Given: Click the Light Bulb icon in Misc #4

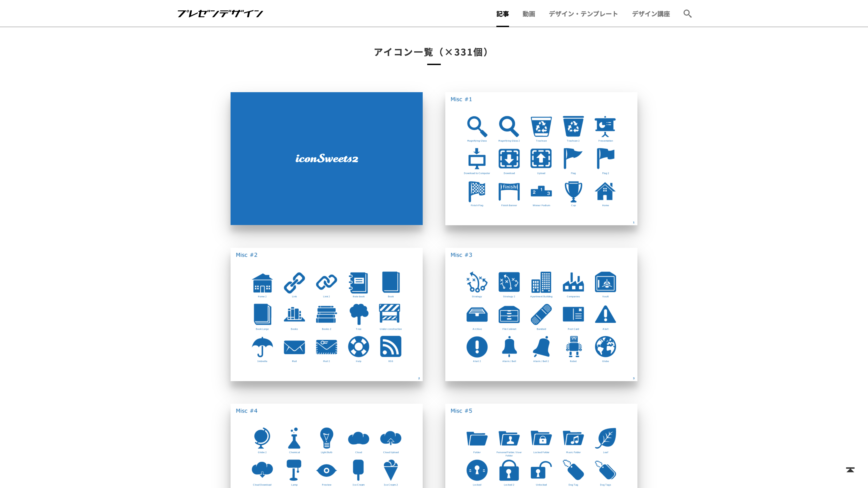Looking at the screenshot, I should click(x=326, y=438).
